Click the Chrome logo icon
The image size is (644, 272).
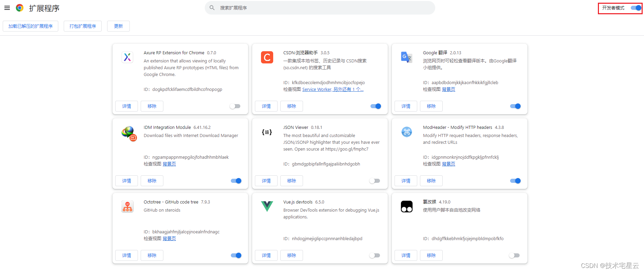(20, 8)
